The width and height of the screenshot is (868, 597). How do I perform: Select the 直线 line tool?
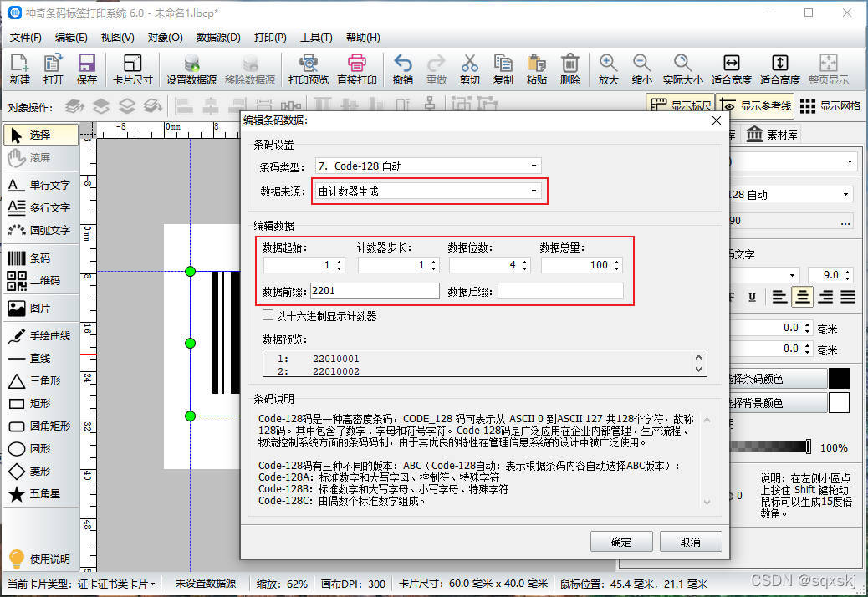click(40, 359)
